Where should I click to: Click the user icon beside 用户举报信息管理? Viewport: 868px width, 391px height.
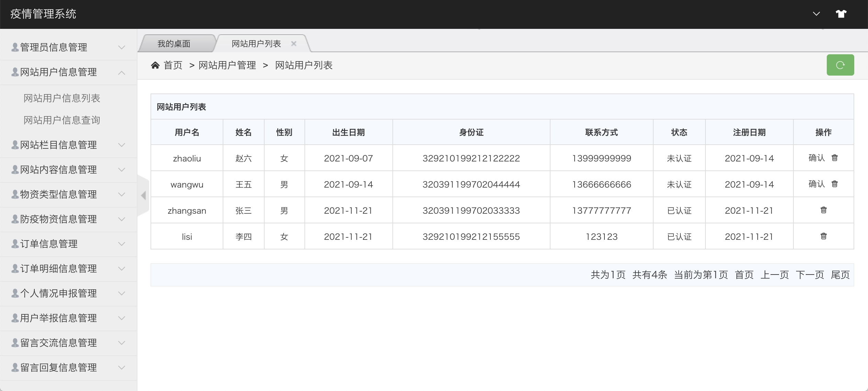click(x=15, y=318)
